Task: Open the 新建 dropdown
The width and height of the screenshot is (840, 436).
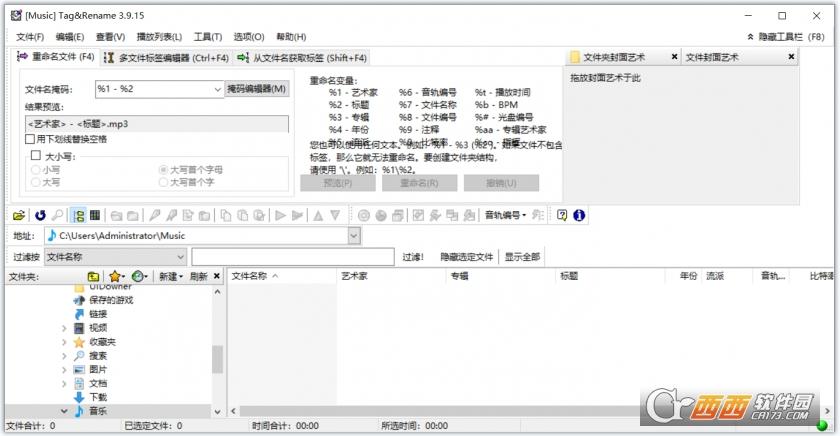Action: tap(171, 276)
